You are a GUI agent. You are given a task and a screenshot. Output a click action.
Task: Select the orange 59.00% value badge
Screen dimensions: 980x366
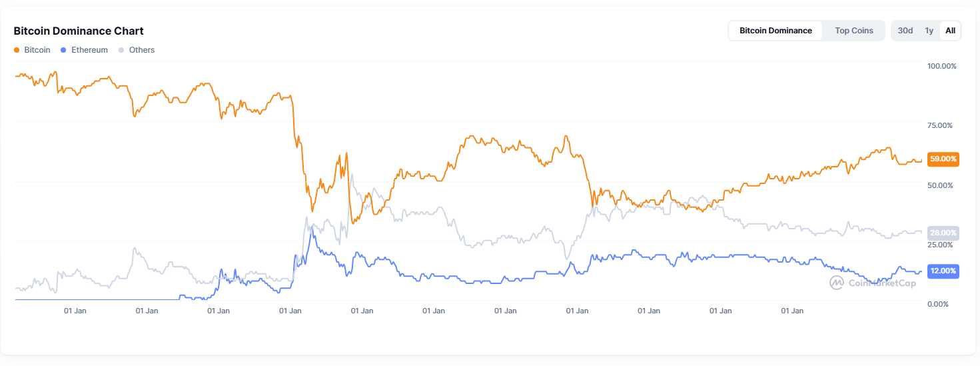[943, 159]
